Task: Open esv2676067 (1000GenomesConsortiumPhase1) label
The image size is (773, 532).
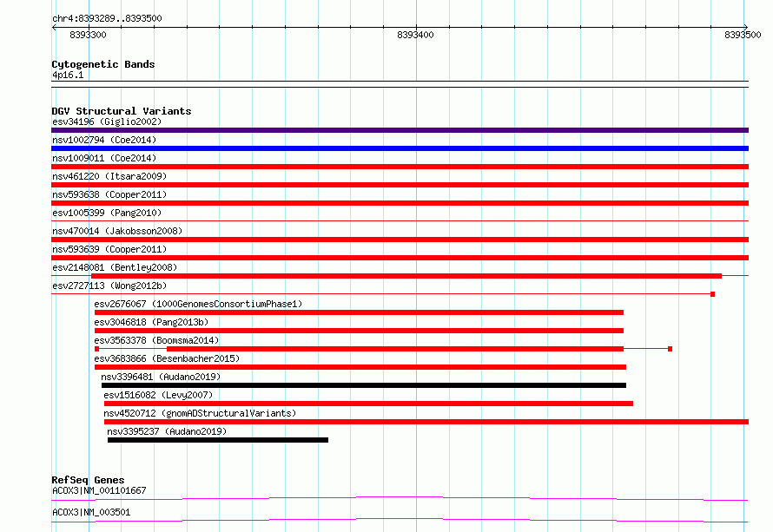Action: coord(198,304)
